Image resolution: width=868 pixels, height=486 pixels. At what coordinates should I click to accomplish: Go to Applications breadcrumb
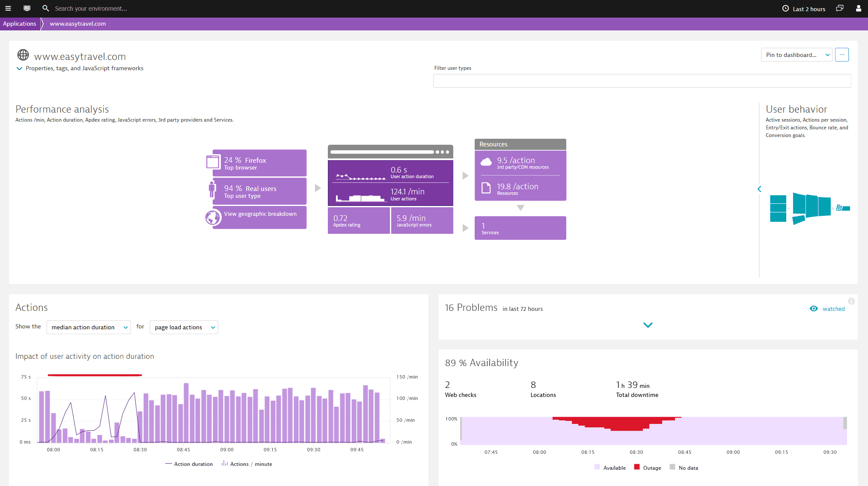point(19,24)
